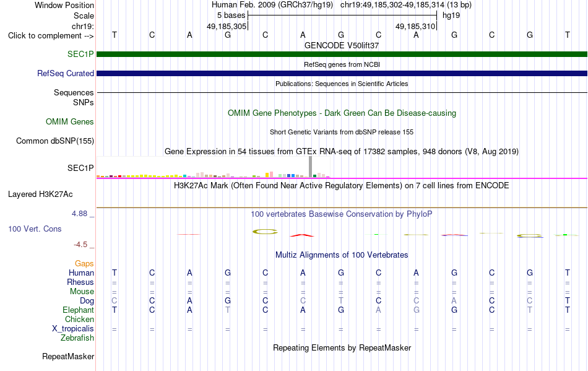Click the Scale label in ruler

point(84,15)
